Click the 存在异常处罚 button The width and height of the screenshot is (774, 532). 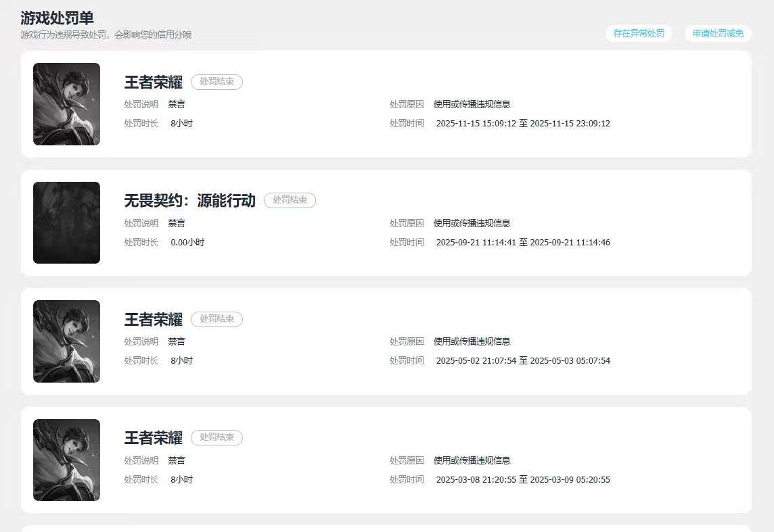tap(639, 34)
